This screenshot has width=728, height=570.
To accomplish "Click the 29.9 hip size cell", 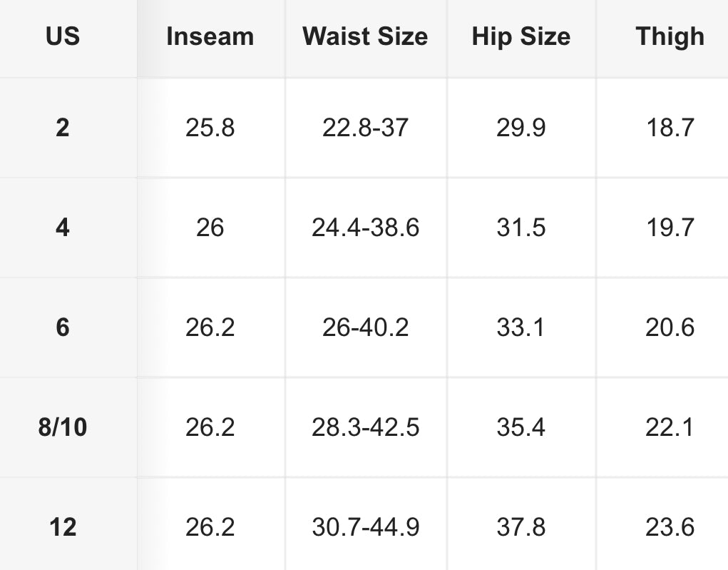I will pyautogui.click(x=521, y=128).
